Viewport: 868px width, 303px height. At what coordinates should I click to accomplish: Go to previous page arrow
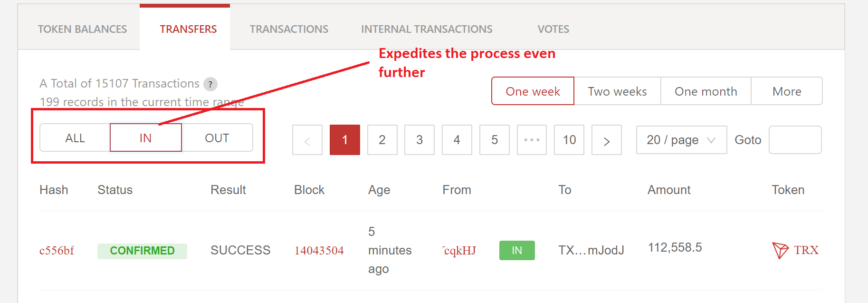pyautogui.click(x=307, y=140)
